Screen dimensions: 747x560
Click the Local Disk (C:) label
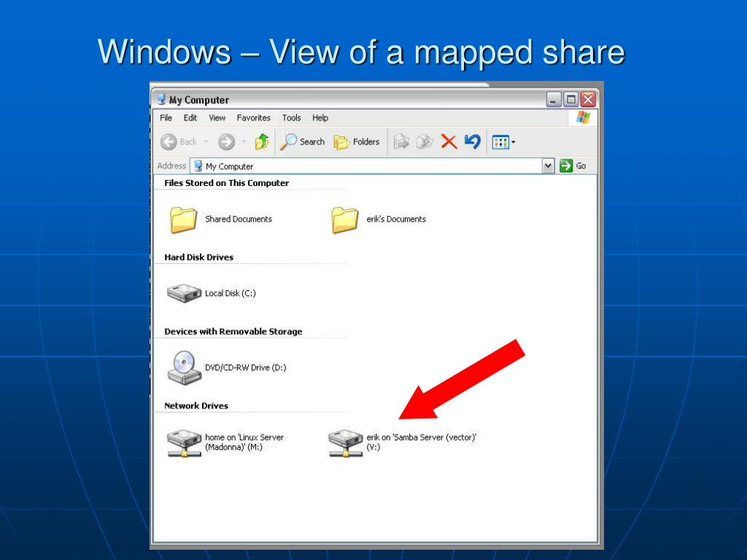[x=230, y=293]
